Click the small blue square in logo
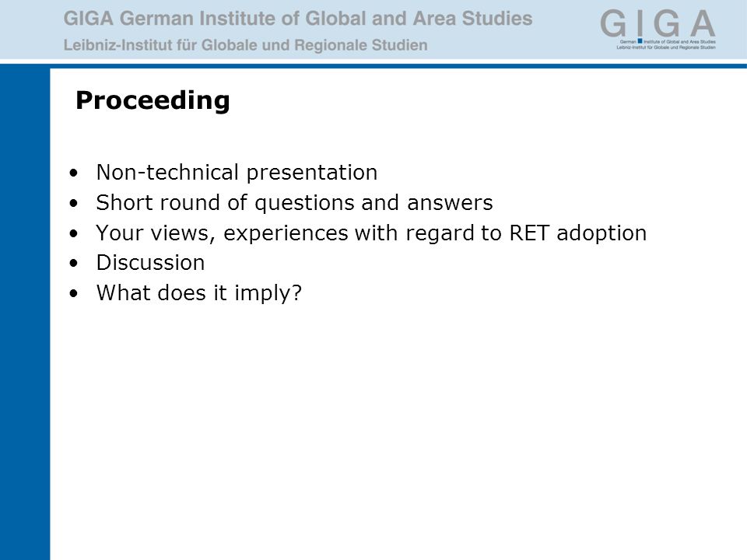 pos(640,41)
